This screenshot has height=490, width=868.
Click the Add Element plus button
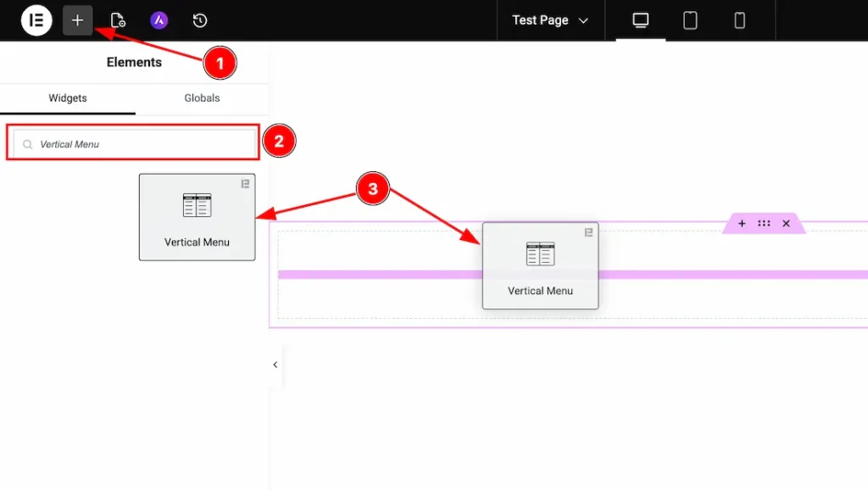[x=77, y=20]
